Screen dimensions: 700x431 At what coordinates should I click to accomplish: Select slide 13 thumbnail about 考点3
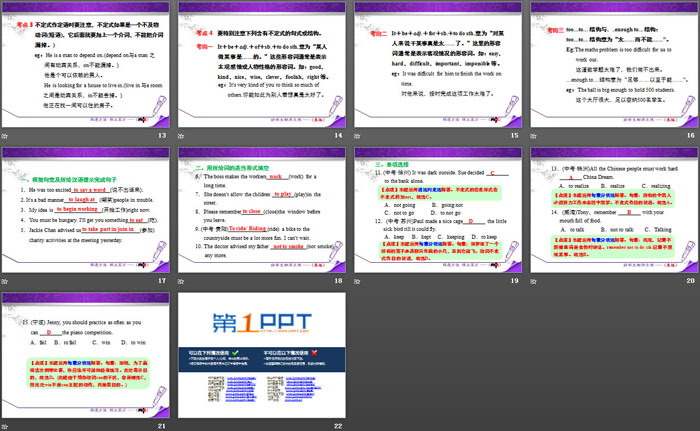(85, 64)
